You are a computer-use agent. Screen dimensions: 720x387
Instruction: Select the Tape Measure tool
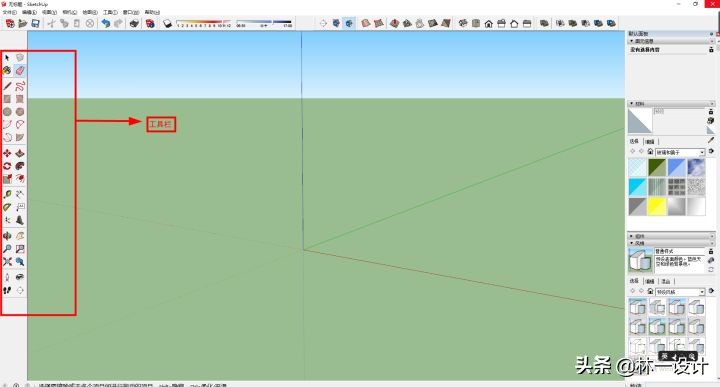(x=7, y=194)
